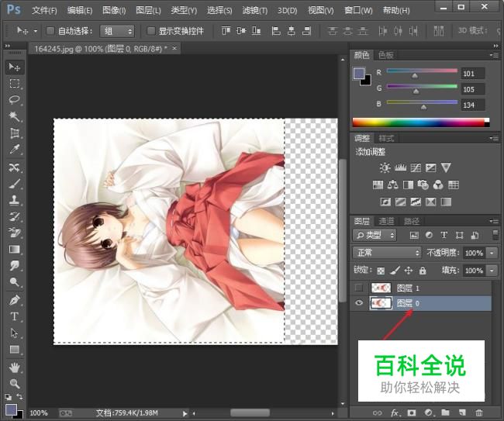Open Adjustments panel flyout menu

pos(495,138)
